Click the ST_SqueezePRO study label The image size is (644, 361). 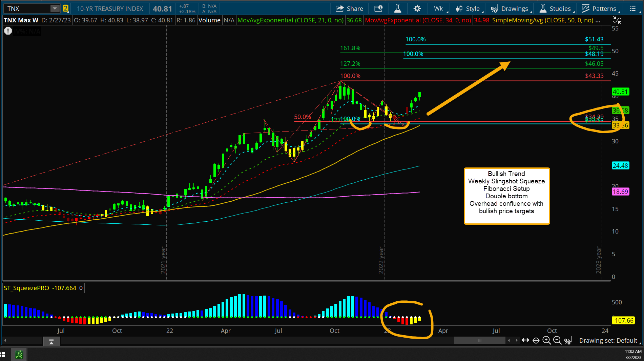coord(26,288)
